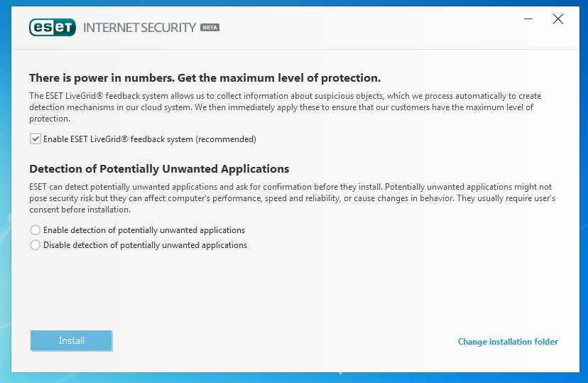Click the Detection of Potentially Unwanted Applications heading
This screenshot has height=383, width=588.
[159, 169]
